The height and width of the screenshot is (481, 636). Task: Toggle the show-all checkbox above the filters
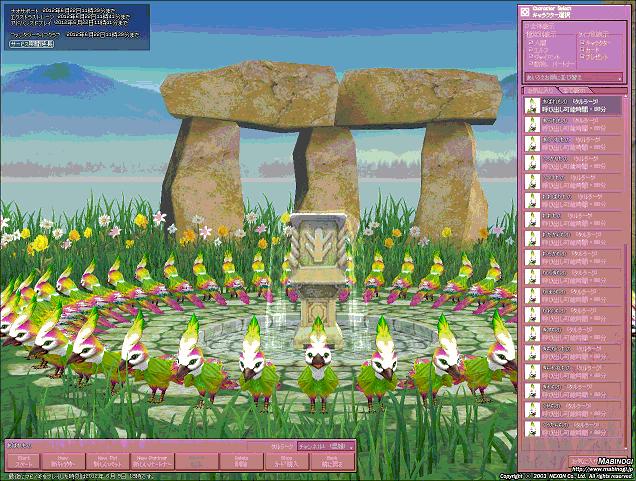pyautogui.click(x=526, y=26)
